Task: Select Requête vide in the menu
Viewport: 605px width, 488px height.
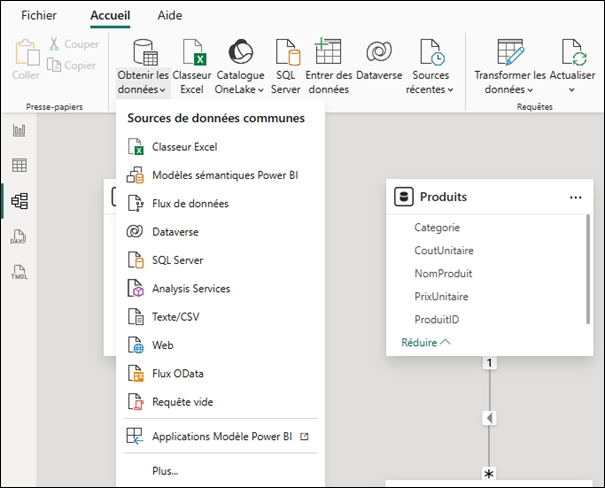Action: (x=220, y=402)
